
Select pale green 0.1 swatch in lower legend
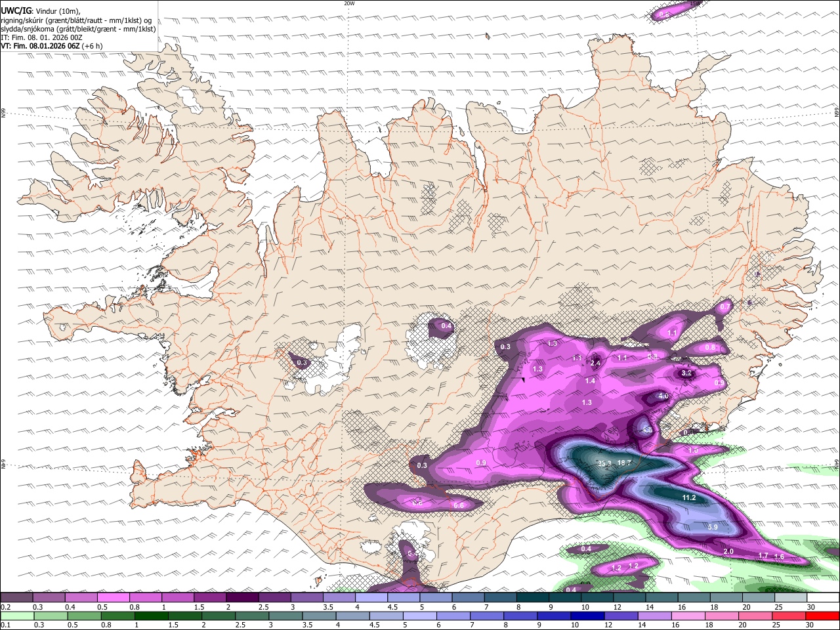click(x=17, y=616)
